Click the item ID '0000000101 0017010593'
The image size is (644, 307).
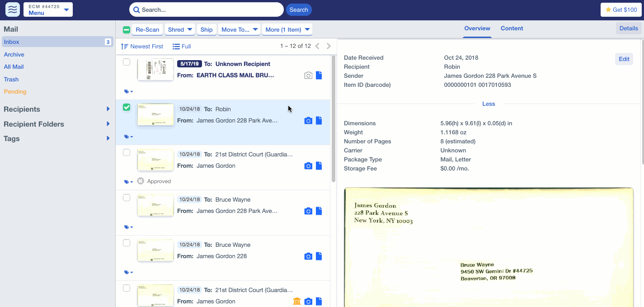tap(479, 85)
